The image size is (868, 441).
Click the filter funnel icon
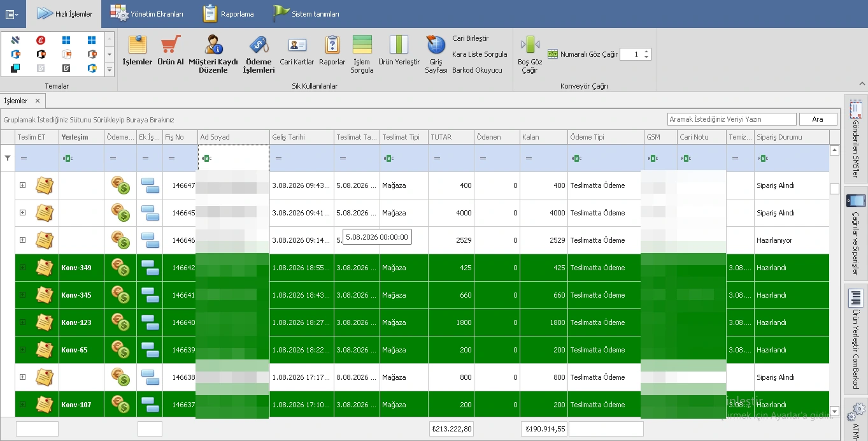[x=8, y=158]
